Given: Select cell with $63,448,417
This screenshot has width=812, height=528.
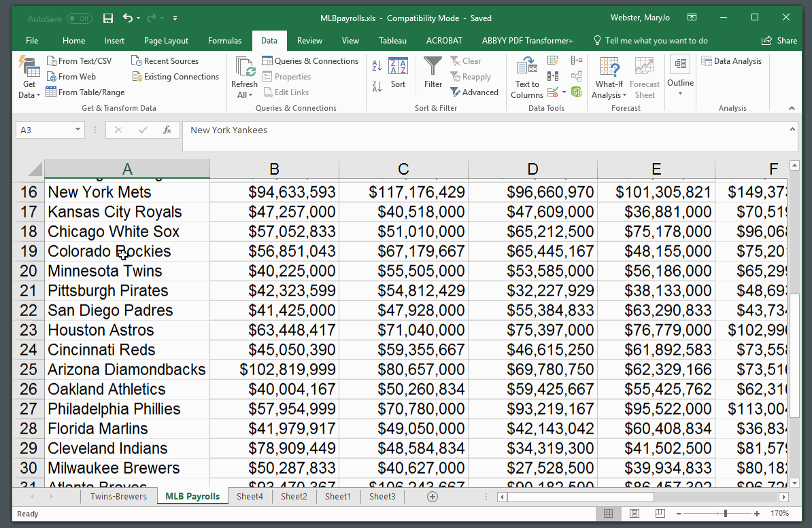Looking at the screenshot, I should pyautogui.click(x=275, y=330).
